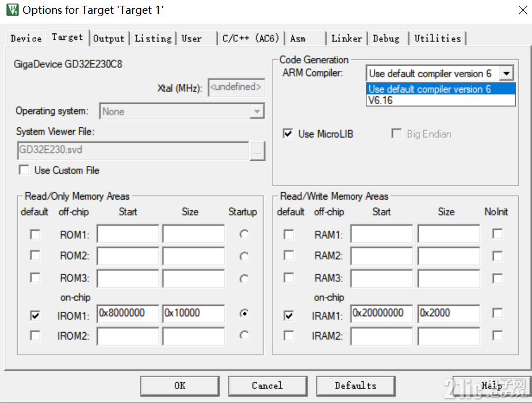Click the IRAM1 Start address field

382,313
